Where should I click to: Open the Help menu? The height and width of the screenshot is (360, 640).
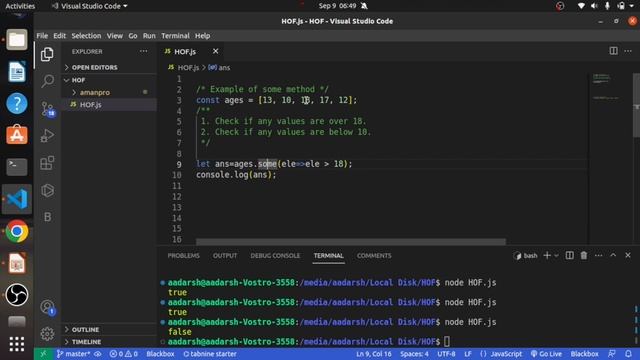point(202,36)
